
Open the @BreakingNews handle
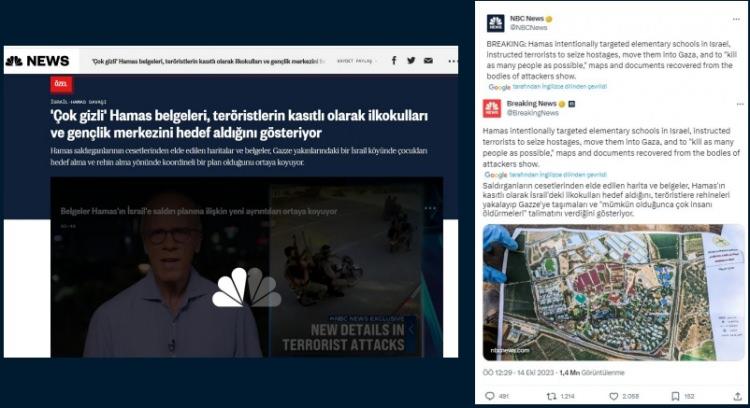point(532,113)
